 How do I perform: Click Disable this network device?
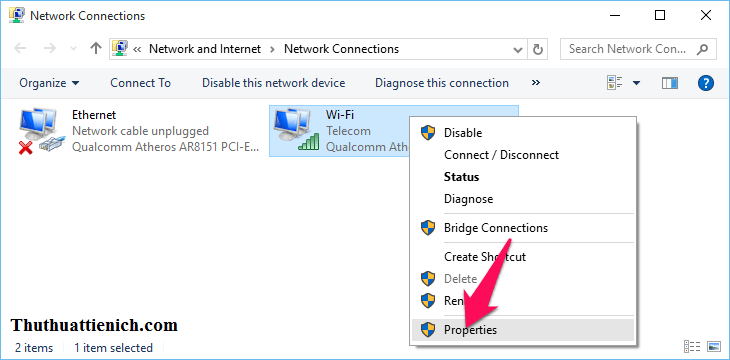pos(273,83)
